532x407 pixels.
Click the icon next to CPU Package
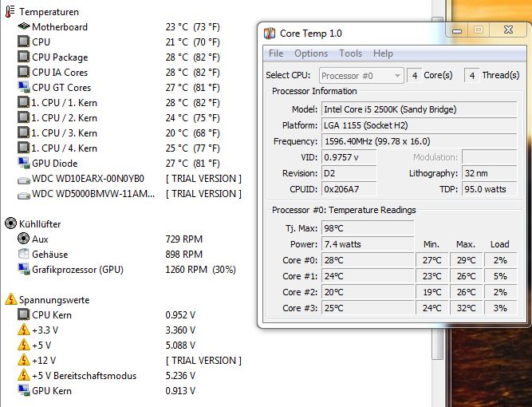click(x=23, y=57)
